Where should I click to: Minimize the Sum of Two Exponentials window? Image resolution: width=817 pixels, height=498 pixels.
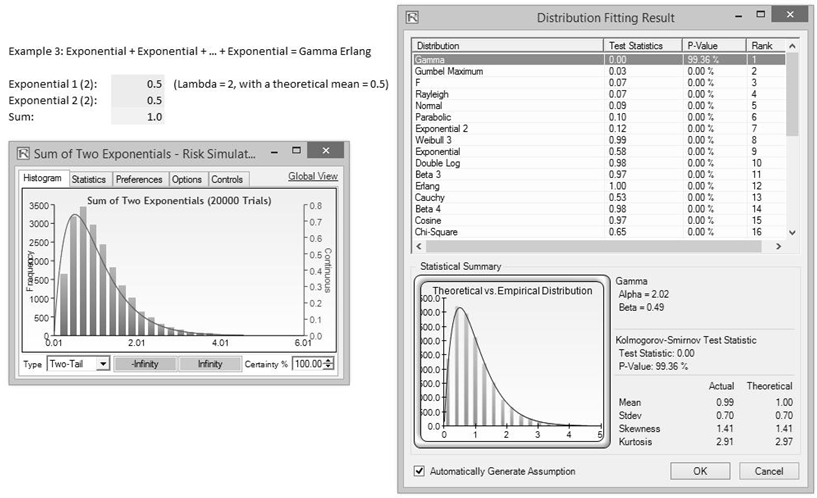point(275,153)
